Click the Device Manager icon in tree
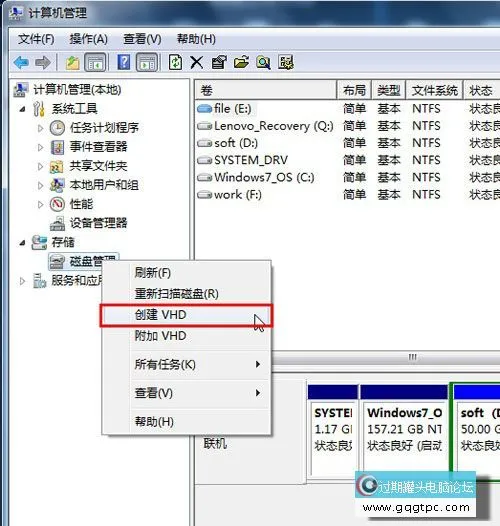 [57, 223]
